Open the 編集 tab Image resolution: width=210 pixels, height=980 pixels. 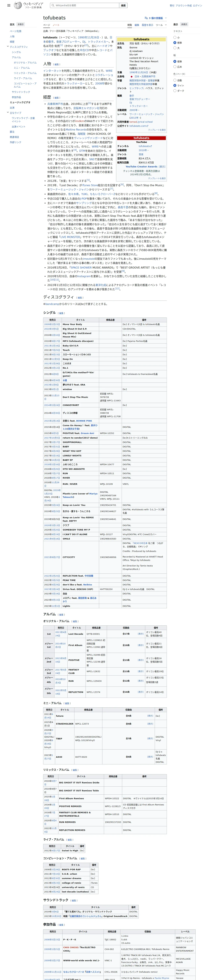point(137,25)
